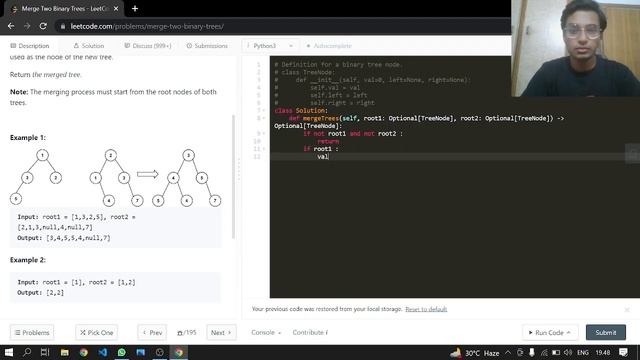Screen dimensions: 640x360
Task: Fold the 'if root1' line arrow
Action: 264,149
